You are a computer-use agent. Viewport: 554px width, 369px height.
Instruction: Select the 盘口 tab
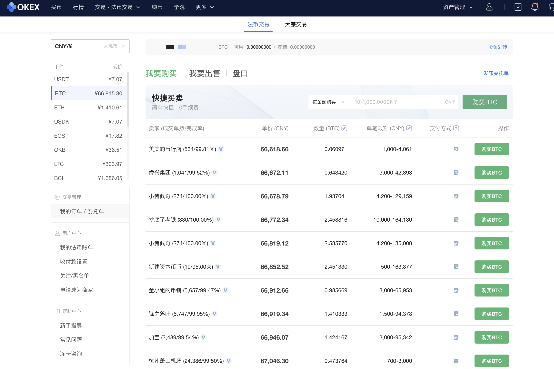tap(240, 74)
